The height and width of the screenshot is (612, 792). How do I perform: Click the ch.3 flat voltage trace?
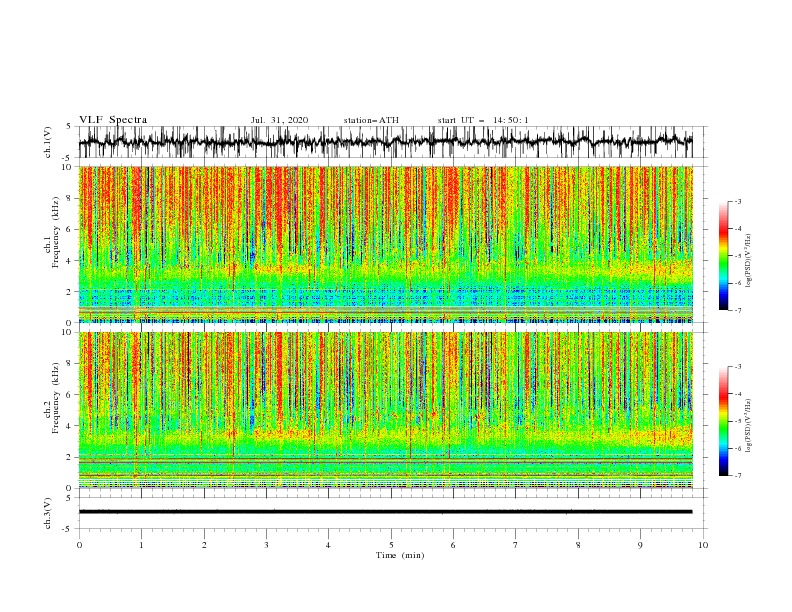click(385, 512)
